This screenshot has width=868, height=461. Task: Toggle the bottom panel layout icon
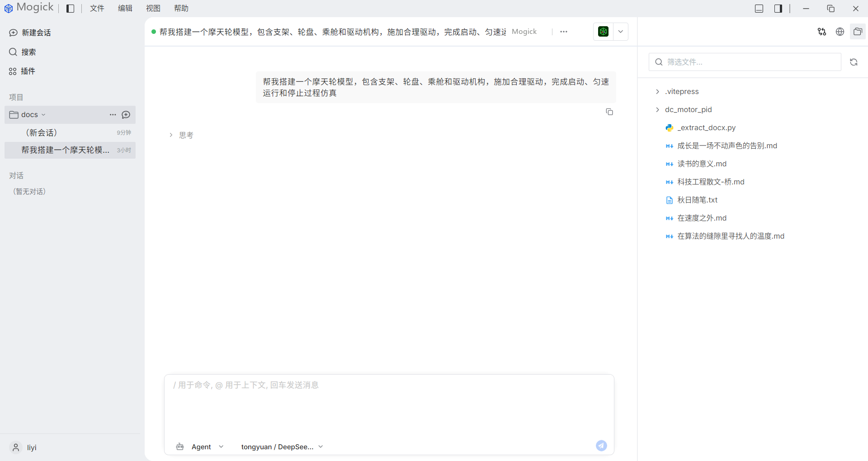click(x=759, y=9)
